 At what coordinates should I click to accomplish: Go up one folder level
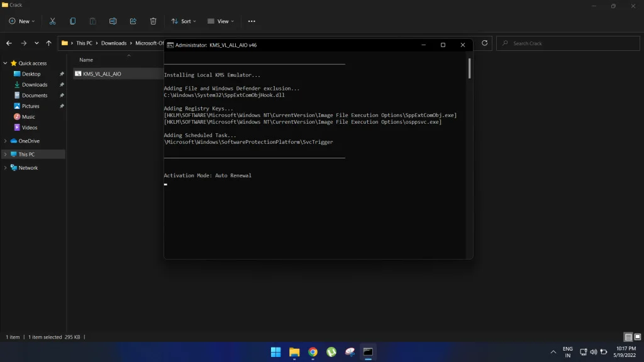pyautogui.click(x=49, y=43)
